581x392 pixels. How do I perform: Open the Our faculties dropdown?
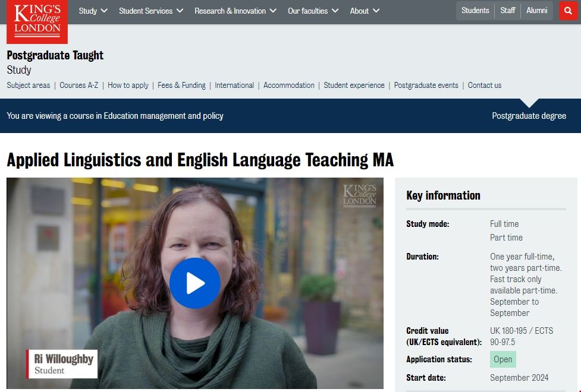[x=313, y=11]
